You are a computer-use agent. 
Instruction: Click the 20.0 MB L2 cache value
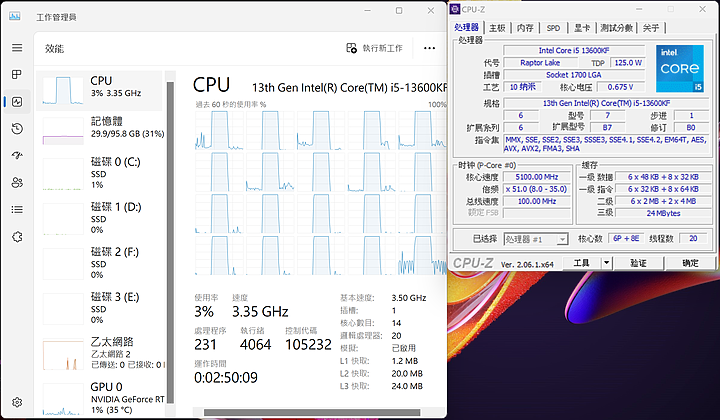point(407,374)
